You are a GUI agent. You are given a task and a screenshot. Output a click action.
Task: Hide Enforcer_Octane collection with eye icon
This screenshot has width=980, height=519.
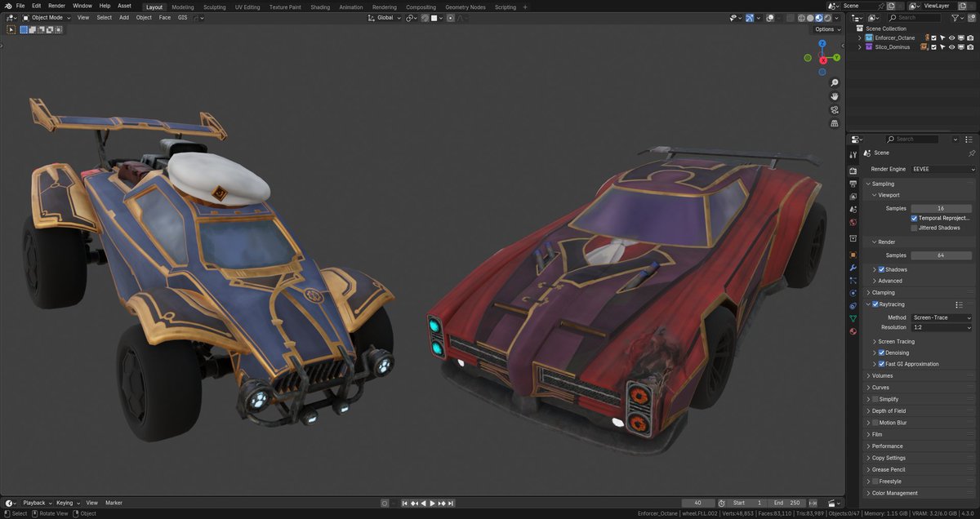click(x=951, y=38)
